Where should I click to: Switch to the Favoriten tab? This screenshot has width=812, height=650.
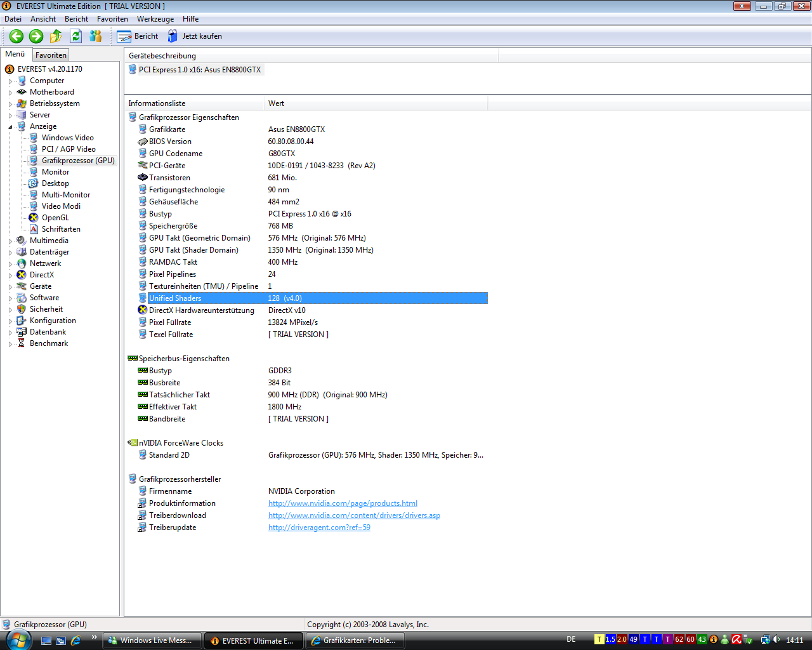[x=51, y=55]
